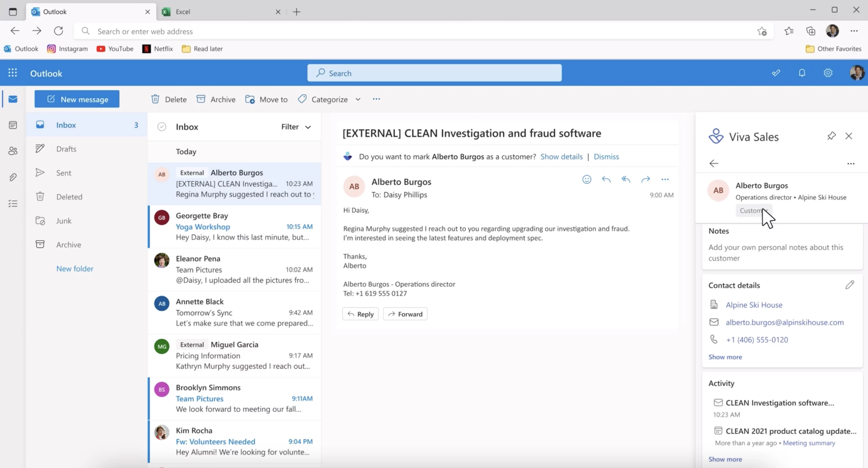Click the emoji reaction icon on email
Image resolution: width=868 pixels, height=468 pixels.
point(587,179)
